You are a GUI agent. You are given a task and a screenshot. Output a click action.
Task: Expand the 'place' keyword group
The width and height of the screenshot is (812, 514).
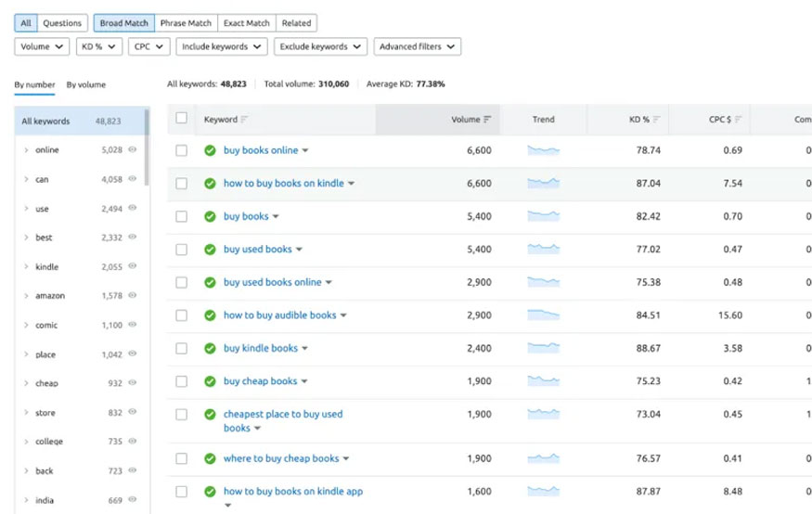pyautogui.click(x=26, y=354)
